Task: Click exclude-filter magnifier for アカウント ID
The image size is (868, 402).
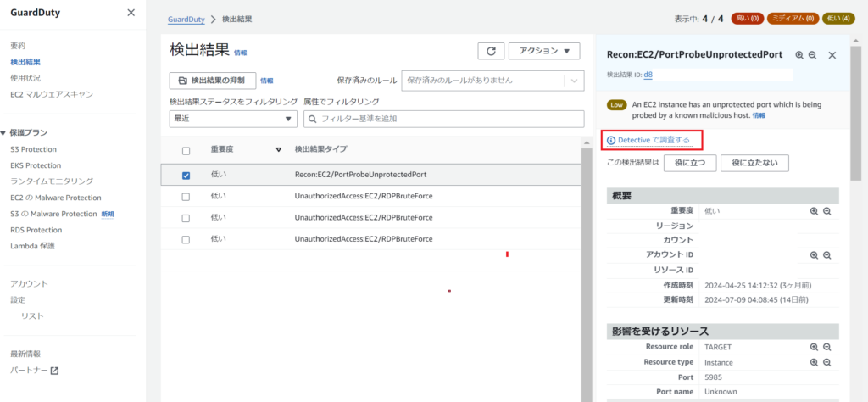Action: (x=827, y=255)
